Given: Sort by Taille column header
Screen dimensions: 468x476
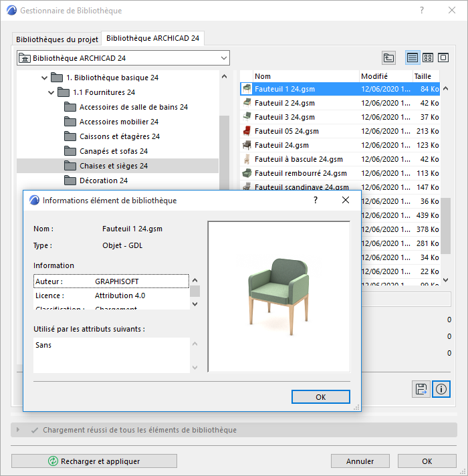Looking at the screenshot, I should click(x=426, y=76).
